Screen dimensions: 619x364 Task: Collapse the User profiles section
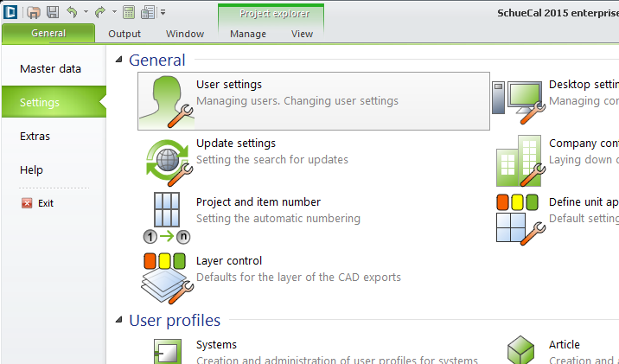tap(119, 321)
